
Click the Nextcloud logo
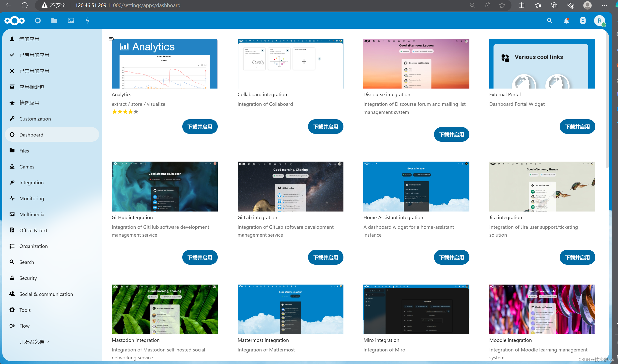(15, 21)
